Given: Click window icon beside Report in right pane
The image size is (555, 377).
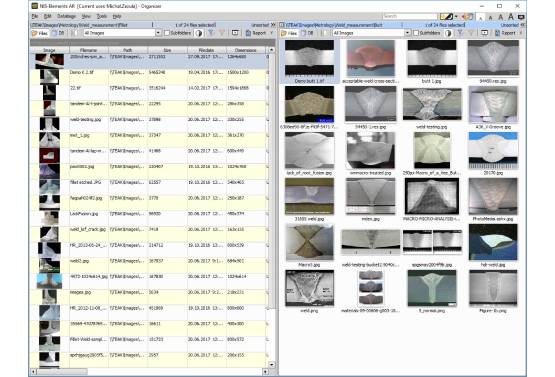Looking at the screenshot, I should (x=485, y=33).
